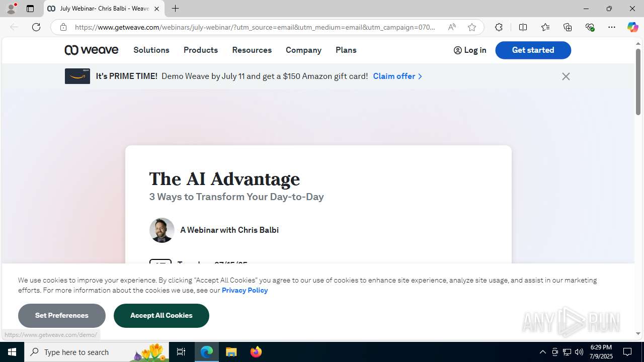Open Browser essentials icon
The height and width of the screenshot is (362, 644).
(590, 27)
